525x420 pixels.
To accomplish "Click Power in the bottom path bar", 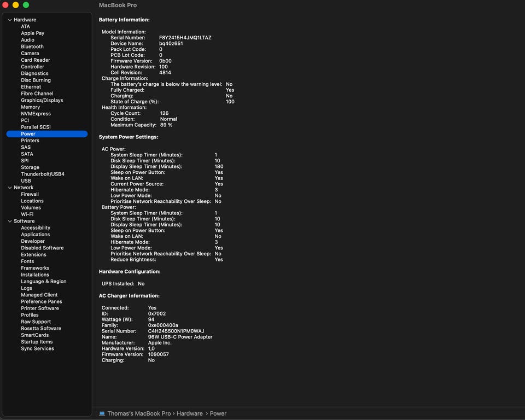I will (x=218, y=413).
